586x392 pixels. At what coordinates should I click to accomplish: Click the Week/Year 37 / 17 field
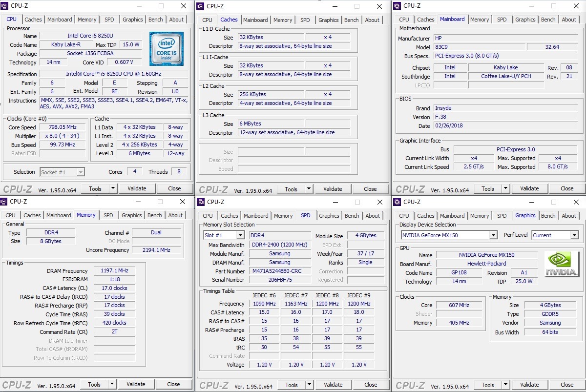365,253
